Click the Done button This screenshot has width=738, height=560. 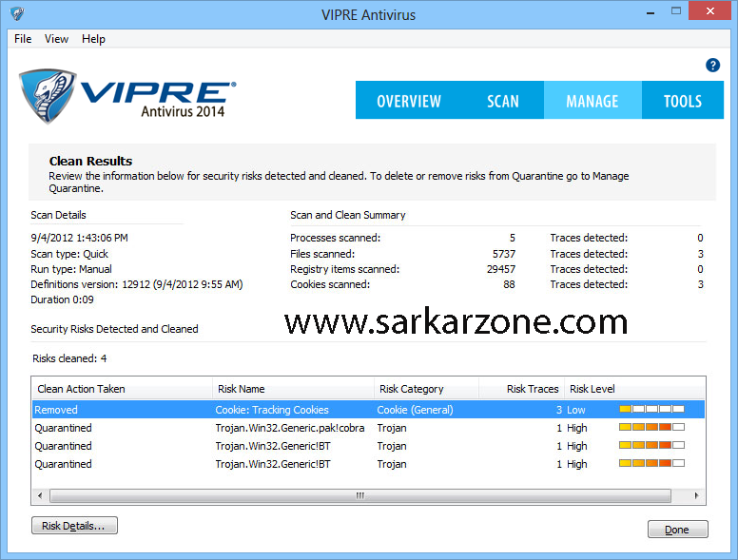[x=678, y=530]
